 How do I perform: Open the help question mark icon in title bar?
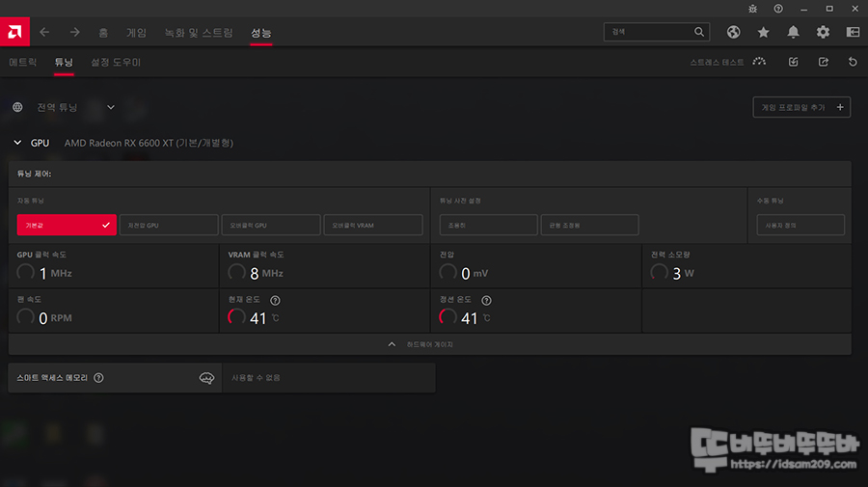778,9
